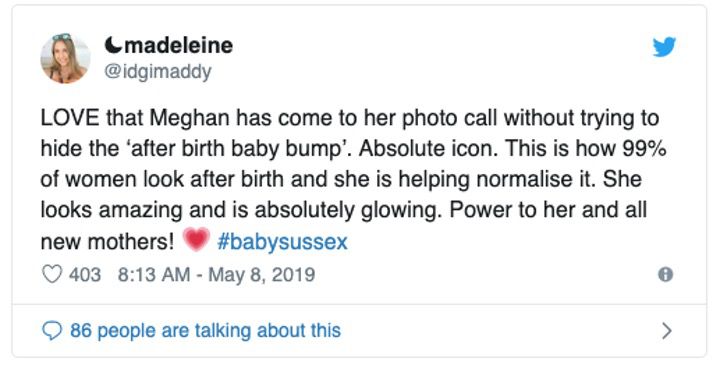Click the red heart emoji
Viewport: 728px width, 376px height.
[x=196, y=240]
